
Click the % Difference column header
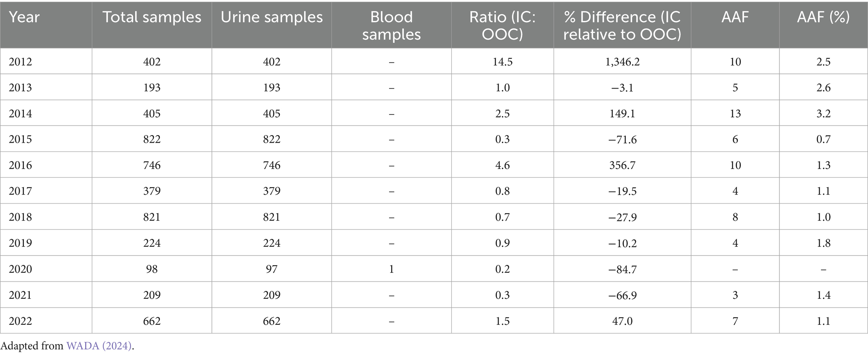[622, 26]
